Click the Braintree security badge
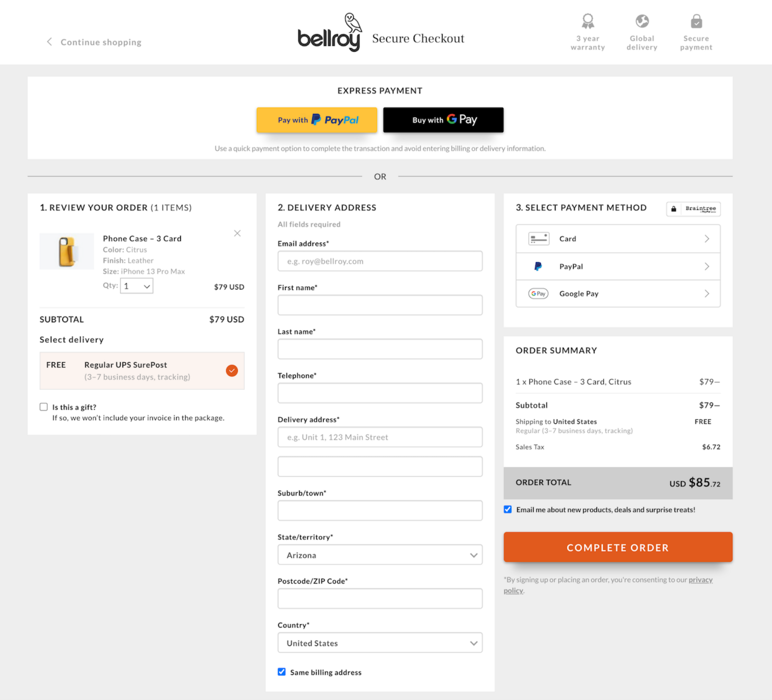This screenshot has height=700, width=772. click(x=694, y=209)
